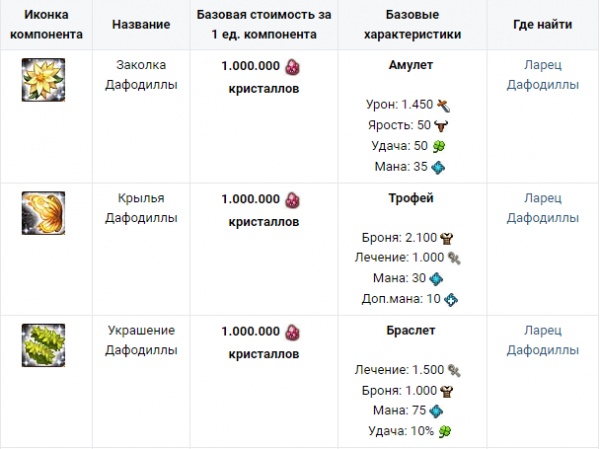Click the healing icon beside Лечение: 1.000

pyautogui.click(x=453, y=259)
